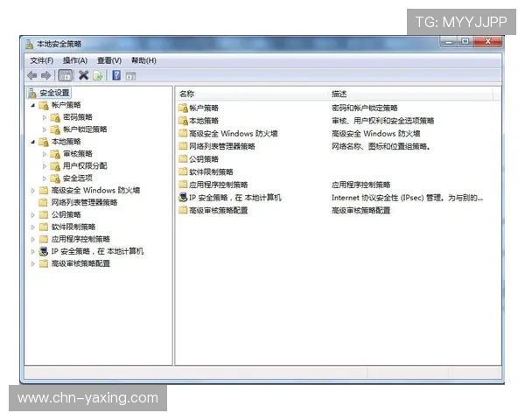Expand IP 安全策略 tree node

[x=33, y=251]
